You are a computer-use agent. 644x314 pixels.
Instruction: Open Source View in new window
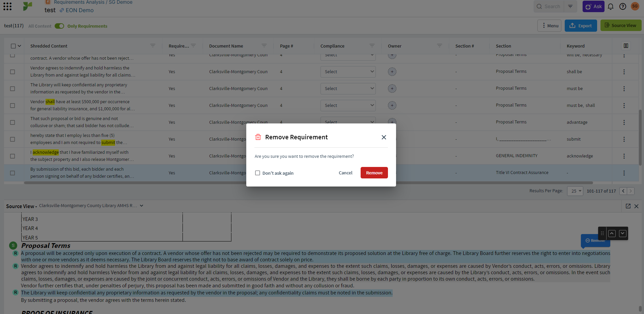tap(628, 206)
